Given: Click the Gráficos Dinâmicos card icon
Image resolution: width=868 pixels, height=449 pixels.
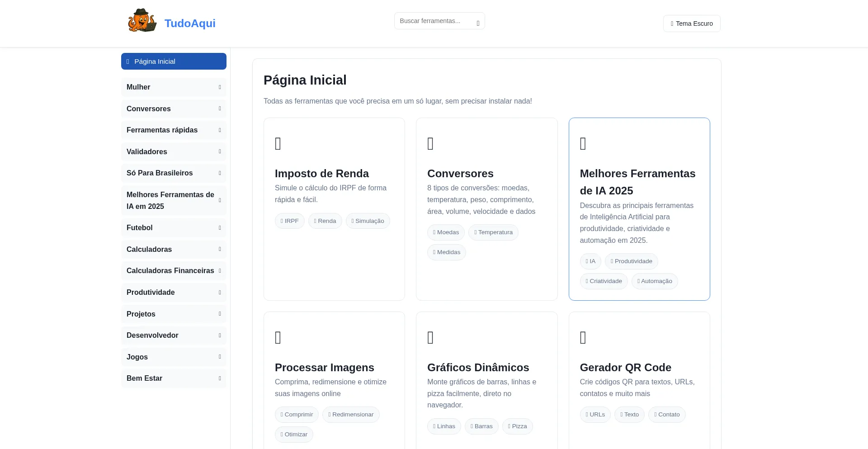Looking at the screenshot, I should click(x=430, y=338).
